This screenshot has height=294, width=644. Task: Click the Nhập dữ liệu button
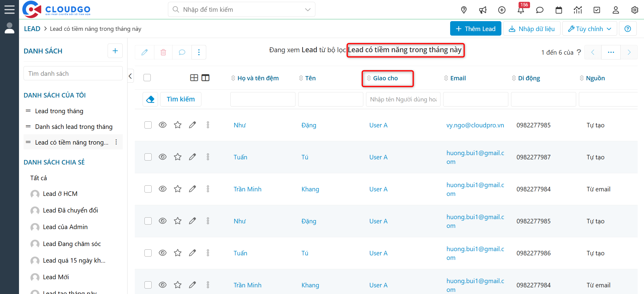[532, 29]
